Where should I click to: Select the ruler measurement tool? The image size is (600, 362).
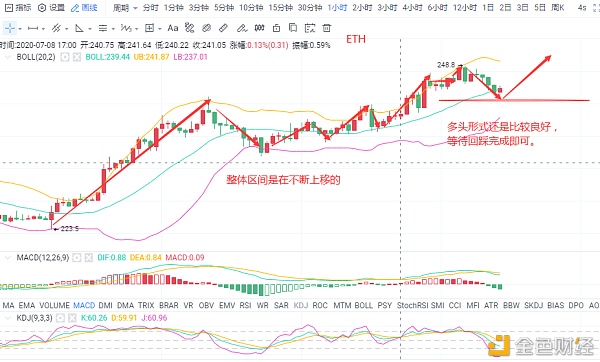pos(223,28)
